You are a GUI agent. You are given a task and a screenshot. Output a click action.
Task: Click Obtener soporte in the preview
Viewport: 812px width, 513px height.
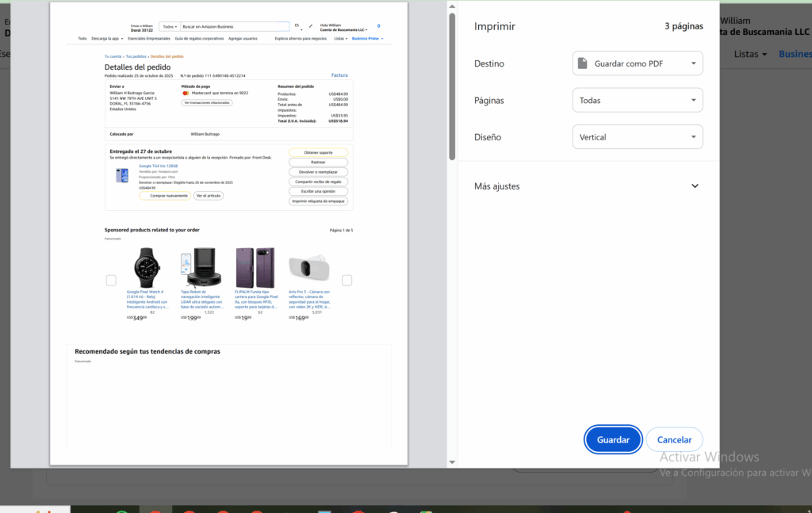318,153
